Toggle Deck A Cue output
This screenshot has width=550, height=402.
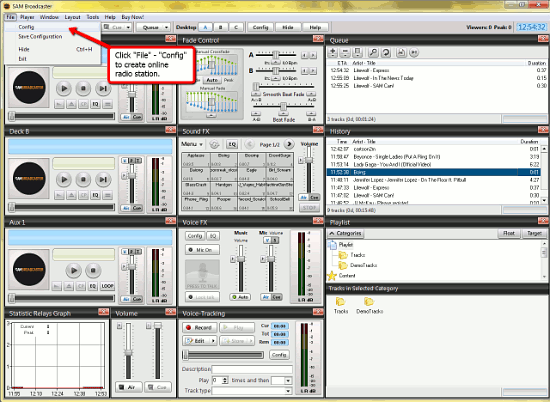click(x=137, y=117)
